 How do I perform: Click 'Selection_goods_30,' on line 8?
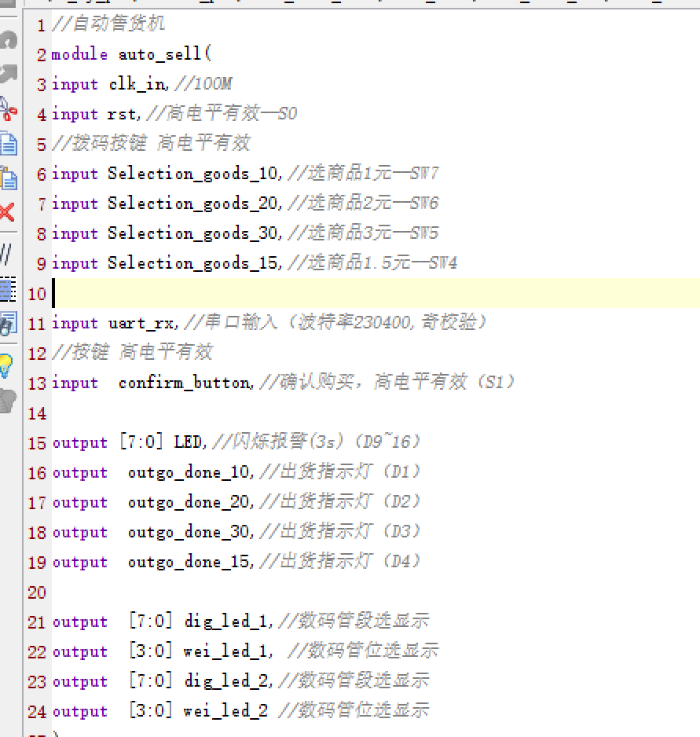pyautogui.click(x=195, y=233)
